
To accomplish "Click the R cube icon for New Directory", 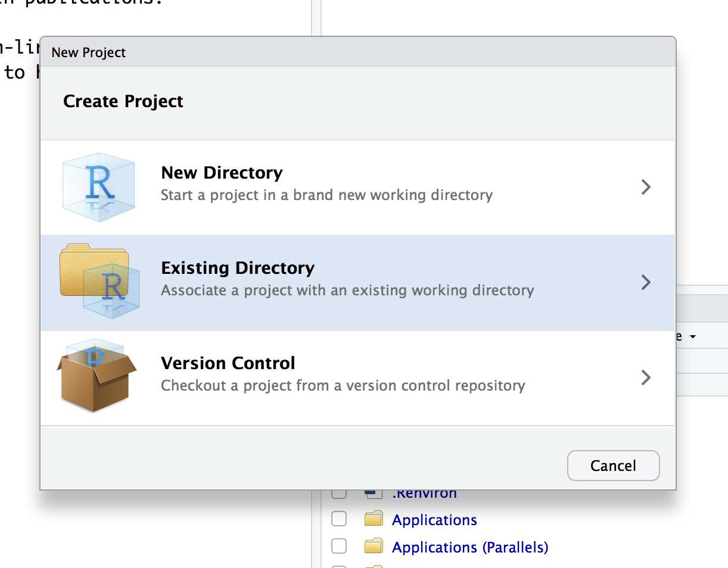I will pyautogui.click(x=99, y=187).
